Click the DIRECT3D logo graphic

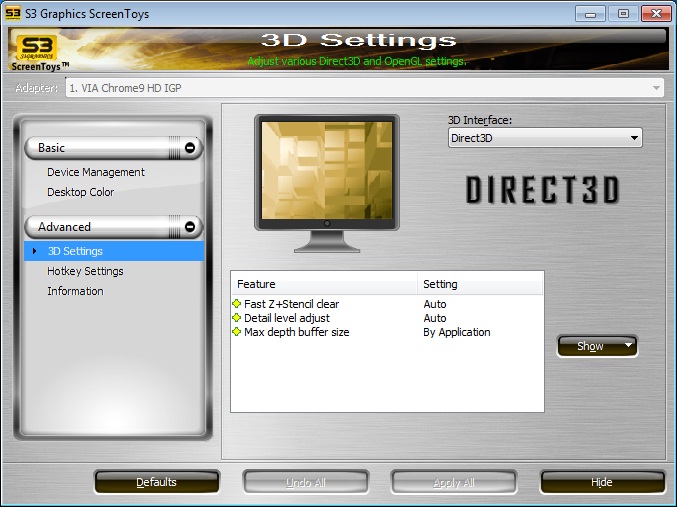(x=543, y=190)
